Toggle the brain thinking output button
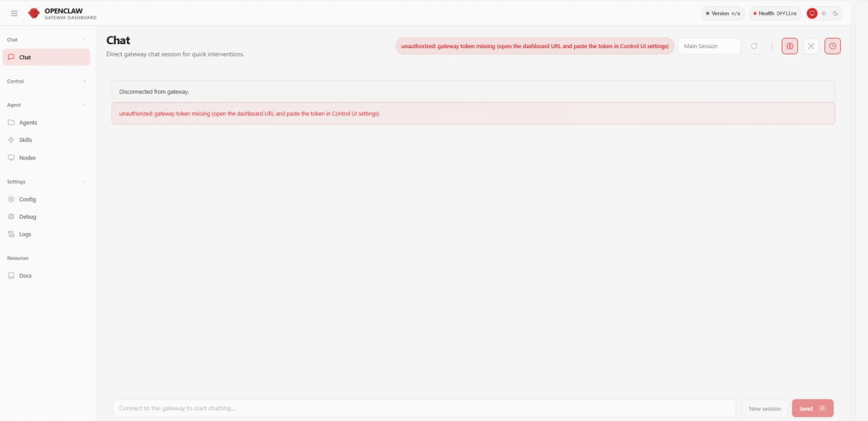This screenshot has height=421, width=868. [789, 46]
